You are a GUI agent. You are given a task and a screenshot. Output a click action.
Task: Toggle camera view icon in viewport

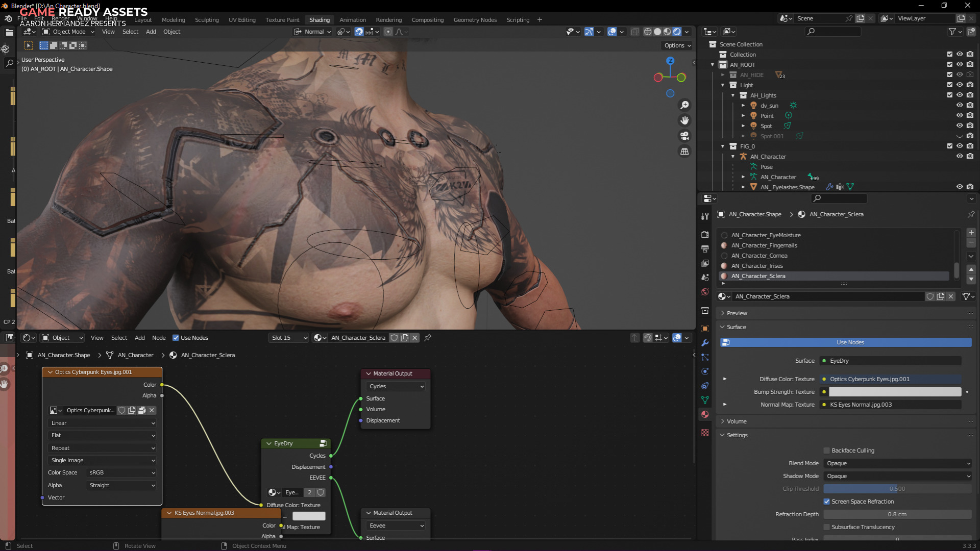coord(684,136)
